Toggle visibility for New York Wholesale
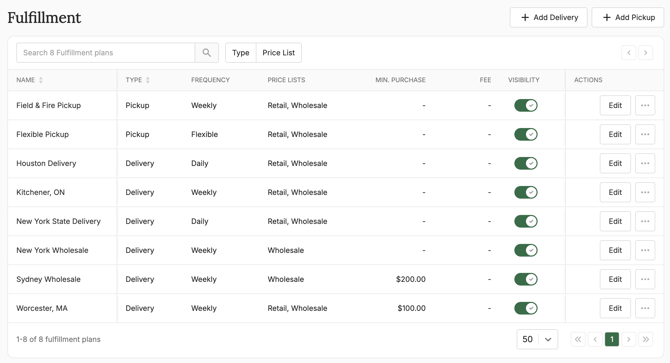The height and width of the screenshot is (363, 670). (x=526, y=250)
